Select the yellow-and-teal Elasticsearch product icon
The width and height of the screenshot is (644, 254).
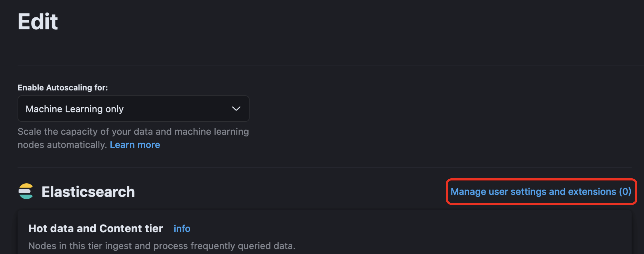pyautogui.click(x=26, y=191)
